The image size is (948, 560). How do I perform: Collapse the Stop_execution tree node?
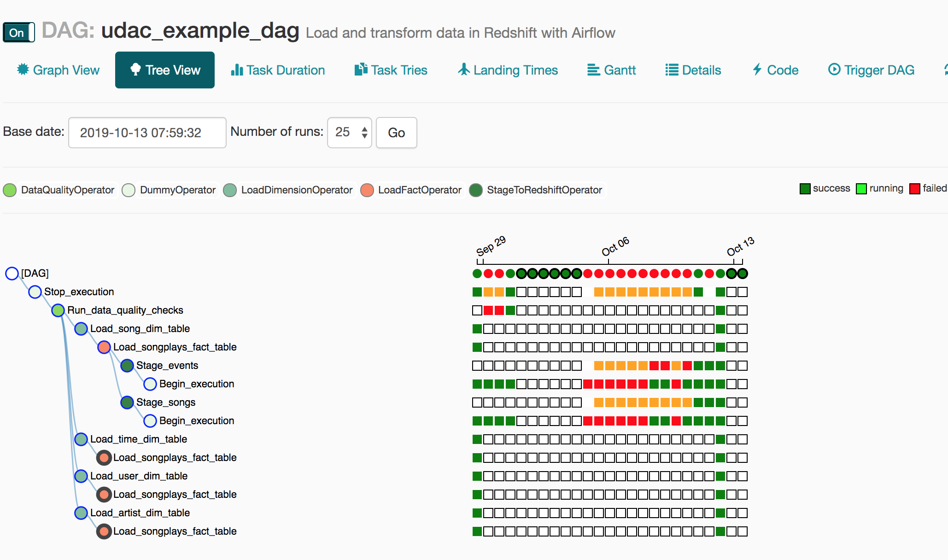pyautogui.click(x=35, y=292)
